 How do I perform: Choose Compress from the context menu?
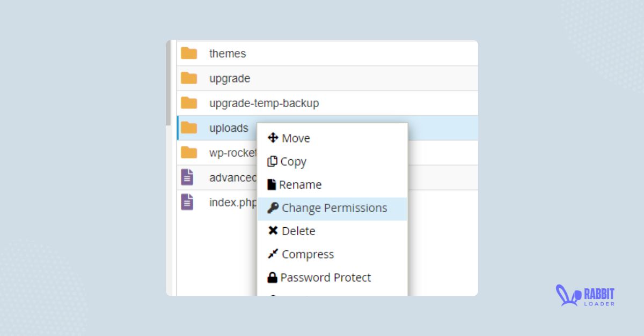point(308,254)
